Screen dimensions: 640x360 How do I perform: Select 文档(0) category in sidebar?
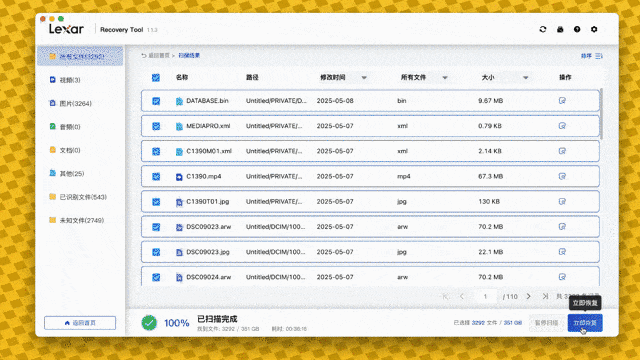(65, 150)
